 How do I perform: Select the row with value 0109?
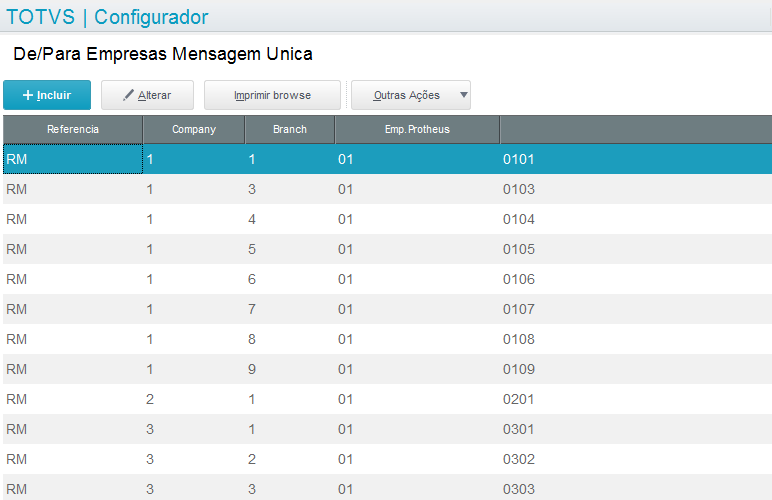pos(387,369)
